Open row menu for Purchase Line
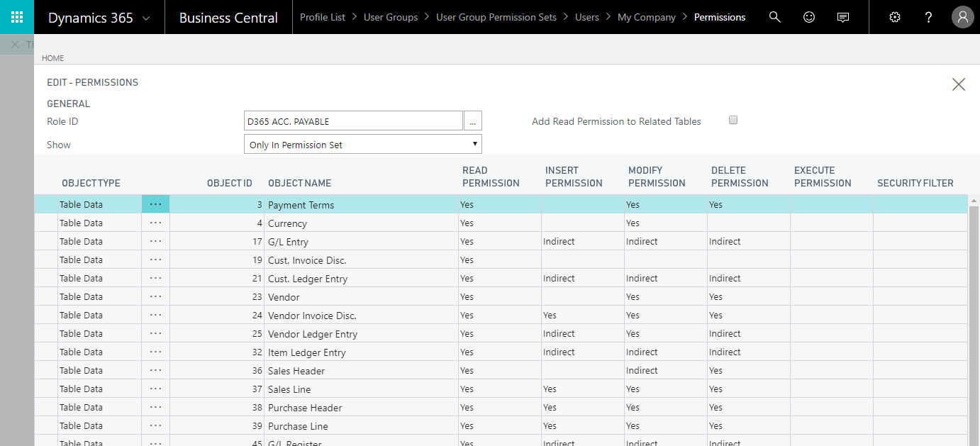980x446 pixels. coord(156,425)
